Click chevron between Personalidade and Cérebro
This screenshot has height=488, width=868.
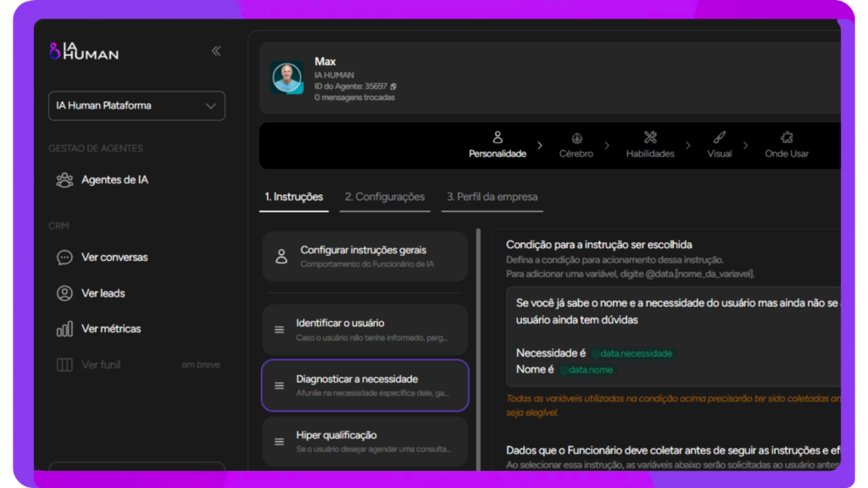tap(540, 146)
